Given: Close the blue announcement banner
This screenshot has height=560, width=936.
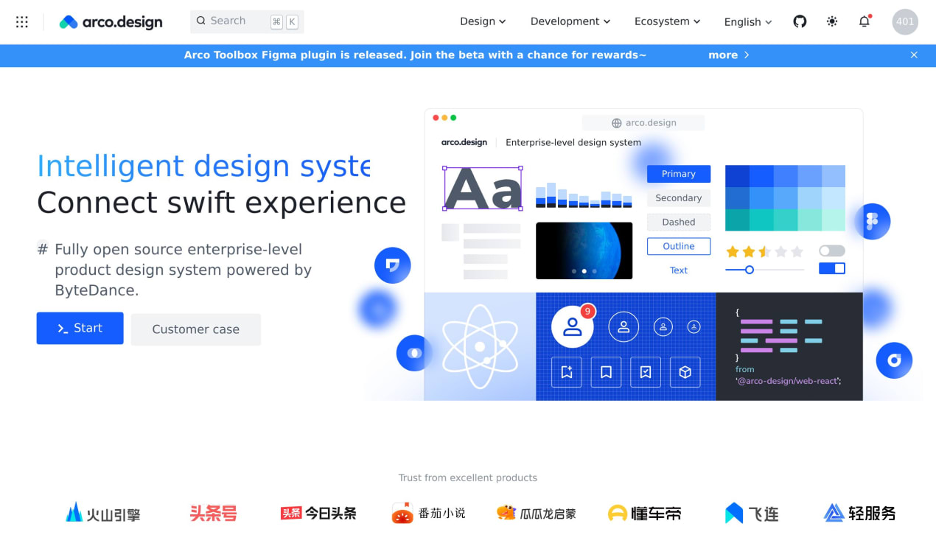Looking at the screenshot, I should point(914,55).
